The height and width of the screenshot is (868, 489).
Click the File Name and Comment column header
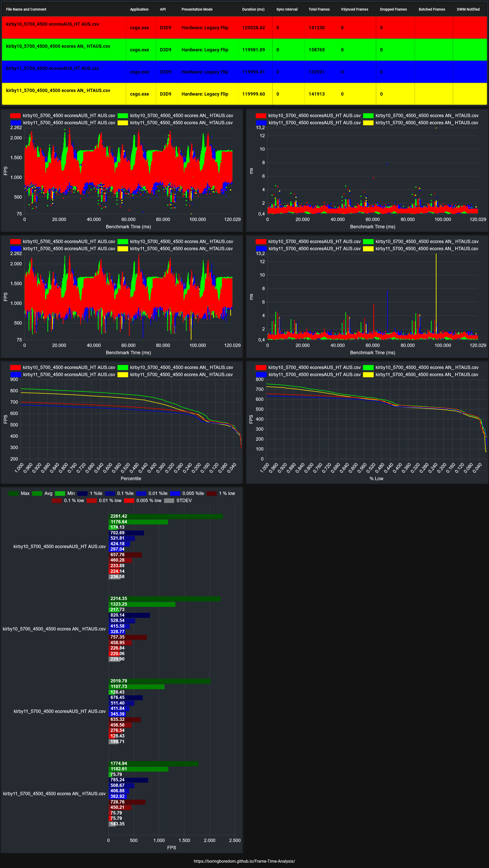[x=26, y=9]
